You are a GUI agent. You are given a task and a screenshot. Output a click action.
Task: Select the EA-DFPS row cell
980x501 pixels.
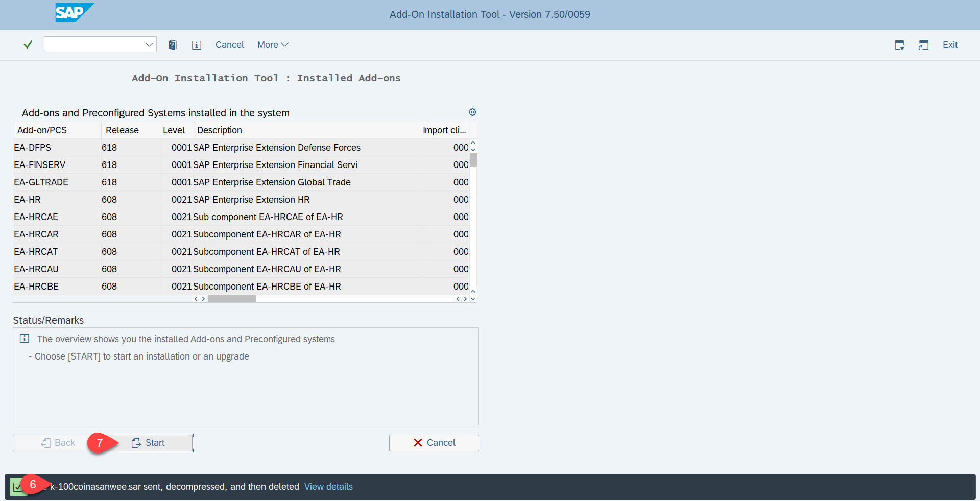tap(57, 148)
